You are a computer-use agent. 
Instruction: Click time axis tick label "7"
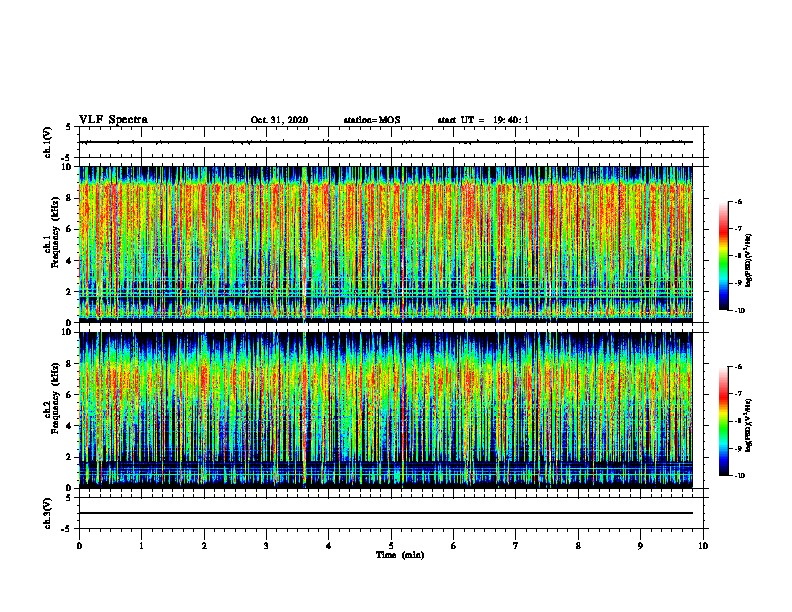pos(516,546)
